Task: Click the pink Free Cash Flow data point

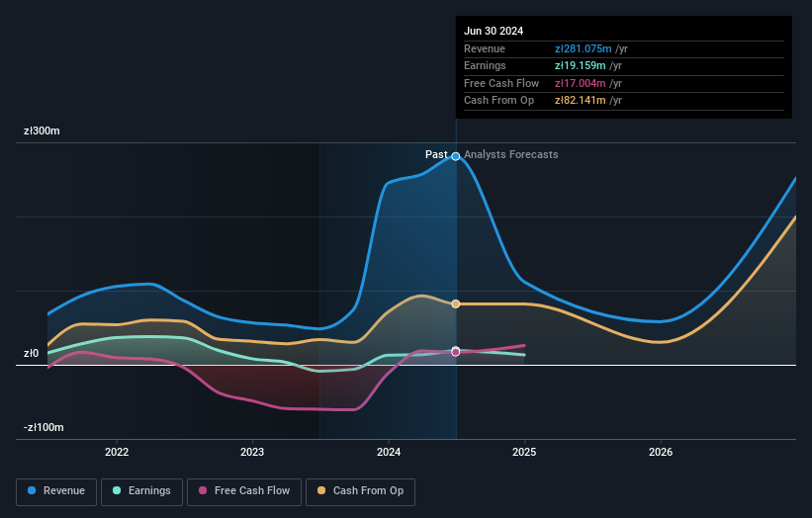Action: coord(456,352)
